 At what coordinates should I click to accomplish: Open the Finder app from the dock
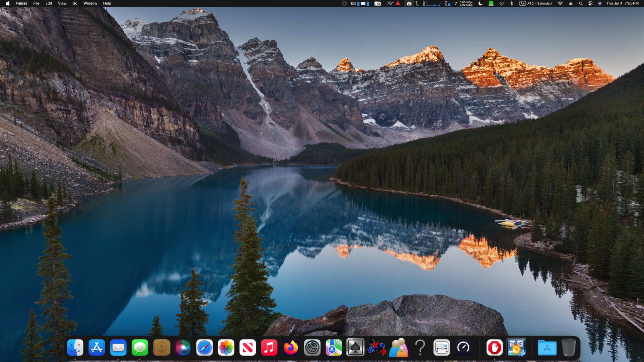click(75, 348)
